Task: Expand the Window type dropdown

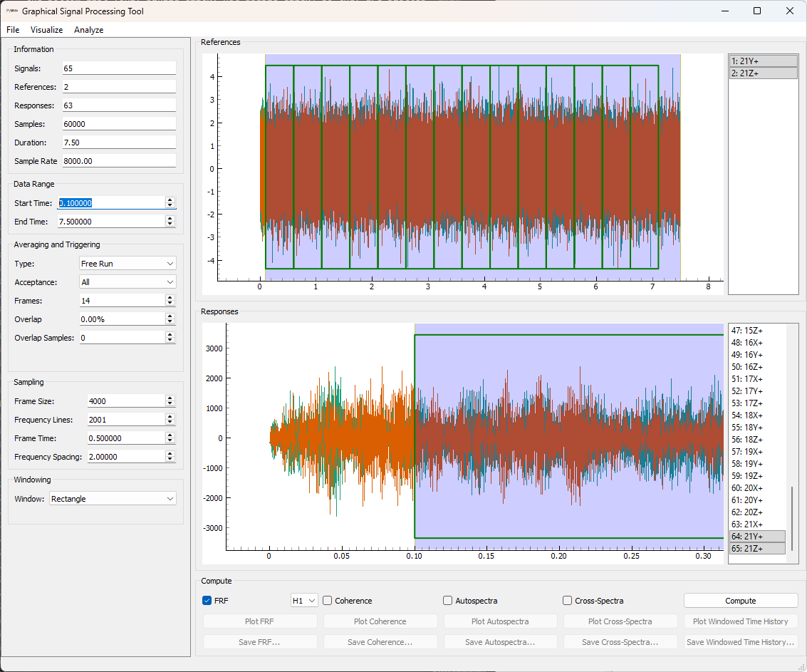Action: pyautogui.click(x=113, y=499)
